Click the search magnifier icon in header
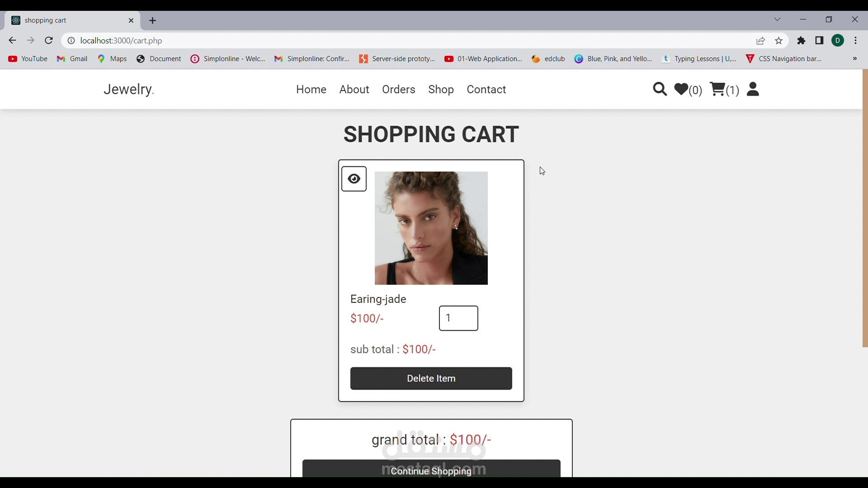868x488 pixels. tap(660, 89)
